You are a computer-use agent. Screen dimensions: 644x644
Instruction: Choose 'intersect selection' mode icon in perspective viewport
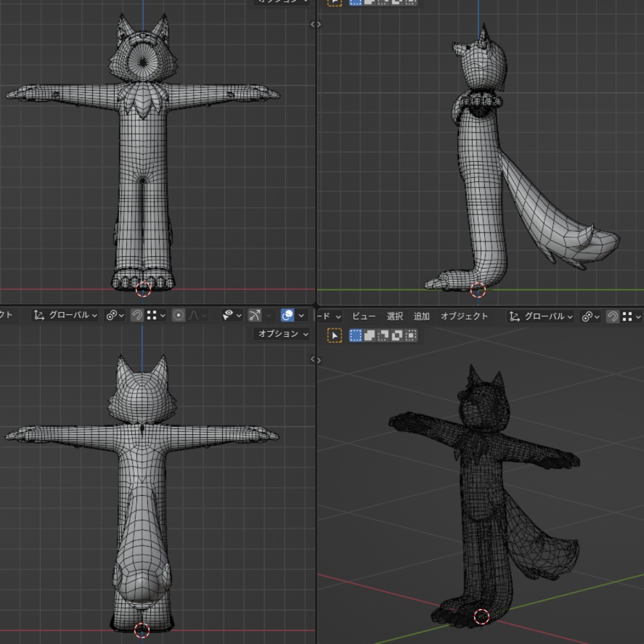(410, 336)
